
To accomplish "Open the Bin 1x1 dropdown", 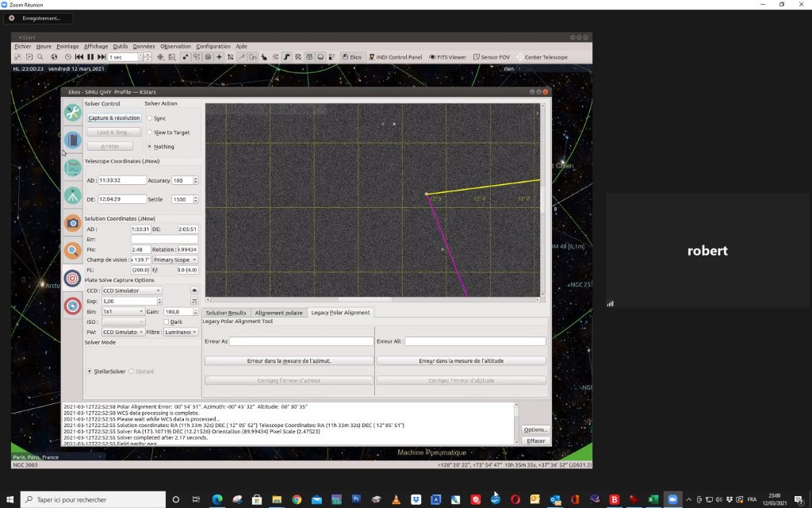I will coord(123,311).
